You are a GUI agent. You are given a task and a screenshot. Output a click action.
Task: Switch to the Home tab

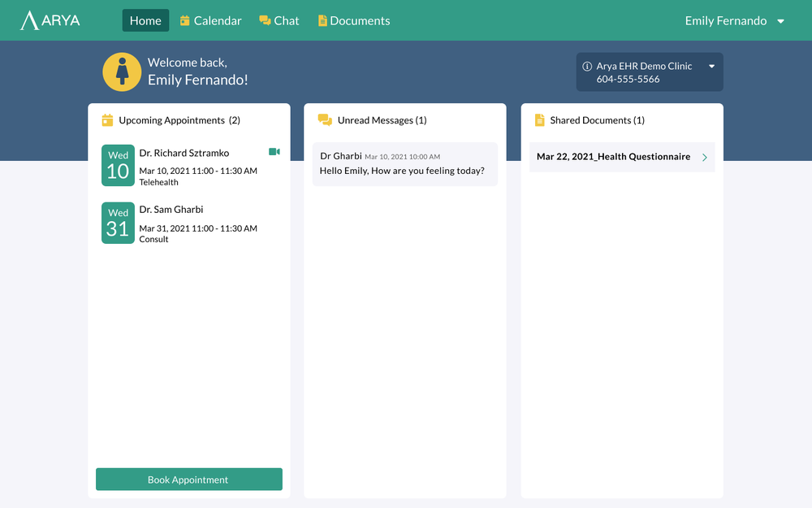point(145,20)
